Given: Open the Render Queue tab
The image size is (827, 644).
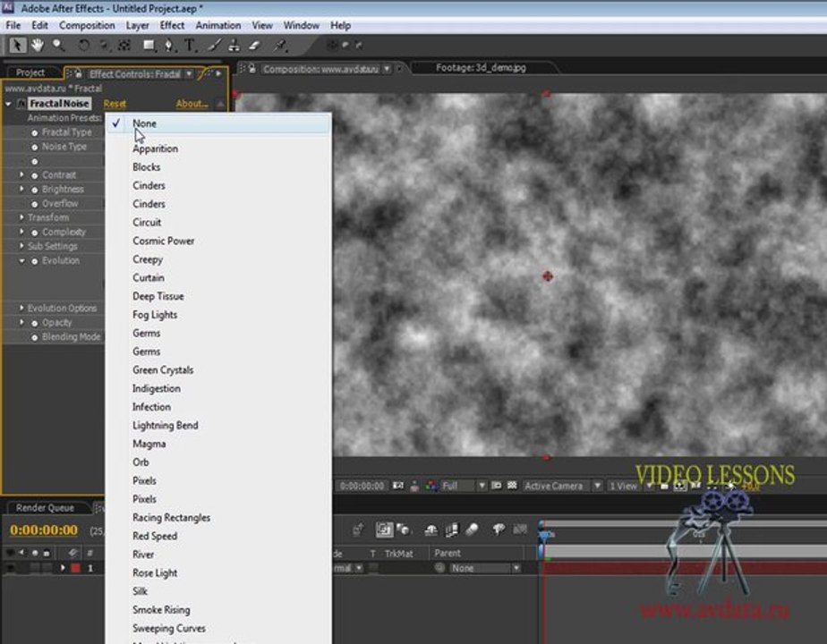Looking at the screenshot, I should (x=45, y=508).
